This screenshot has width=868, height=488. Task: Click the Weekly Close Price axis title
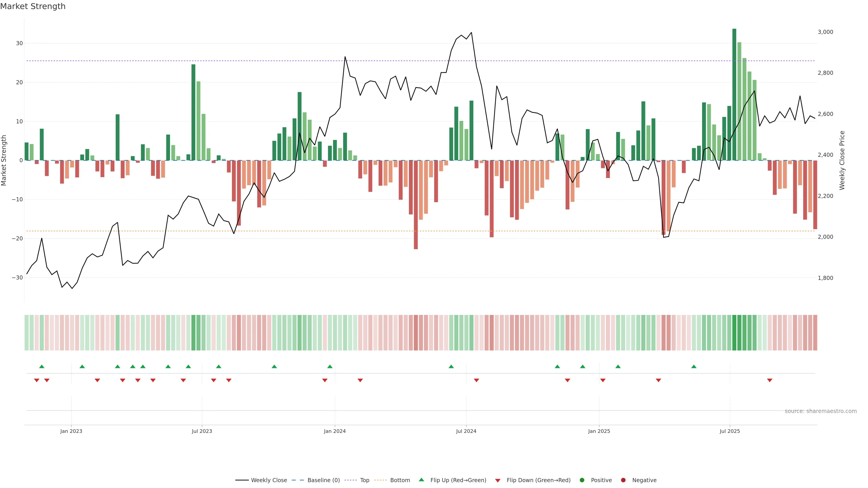click(x=842, y=160)
